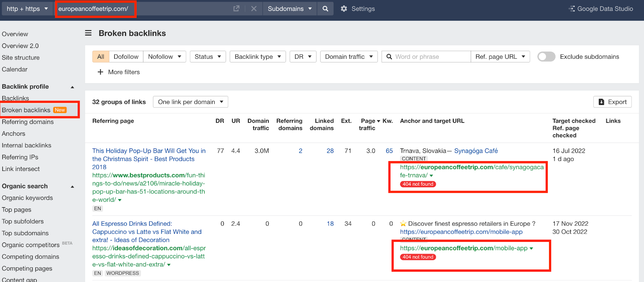The height and width of the screenshot is (282, 644).
Task: Open the http + https protocol dropdown
Action: click(x=27, y=8)
